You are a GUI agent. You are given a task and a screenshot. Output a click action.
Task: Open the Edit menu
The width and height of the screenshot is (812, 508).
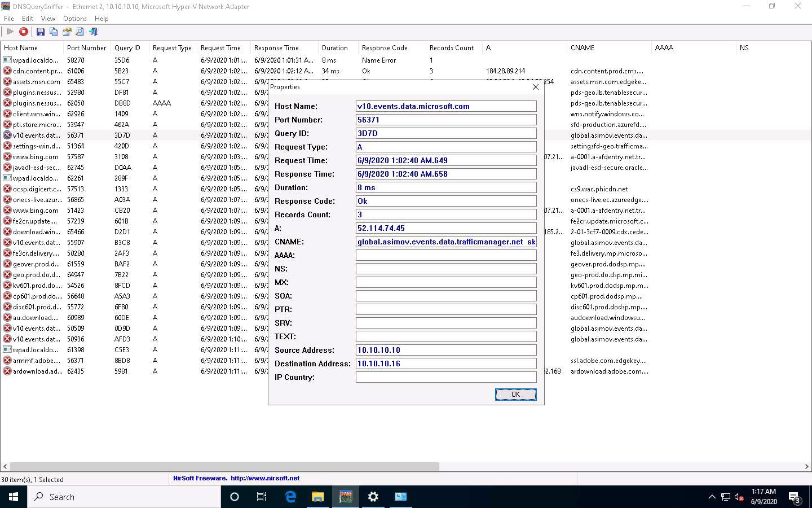pyautogui.click(x=28, y=19)
